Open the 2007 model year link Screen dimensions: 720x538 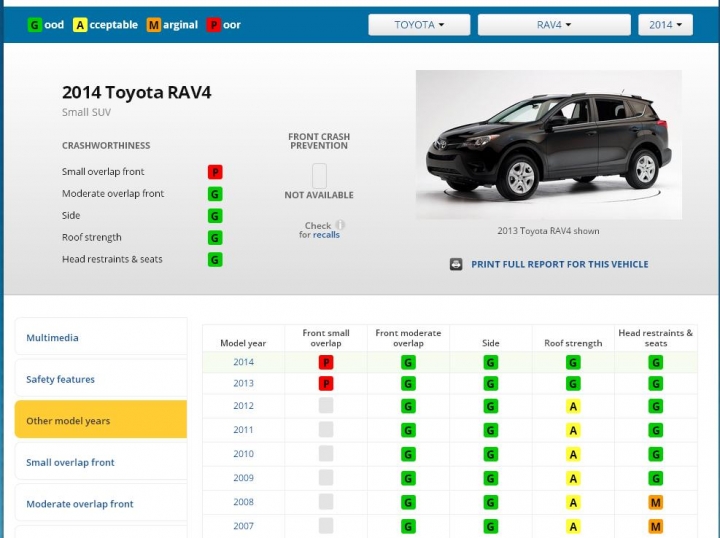click(243, 526)
